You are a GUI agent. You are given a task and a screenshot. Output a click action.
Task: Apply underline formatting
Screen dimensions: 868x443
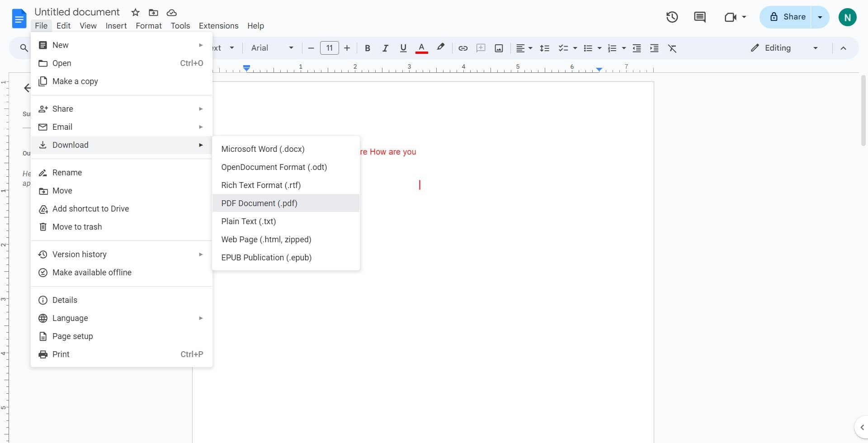[x=403, y=48]
